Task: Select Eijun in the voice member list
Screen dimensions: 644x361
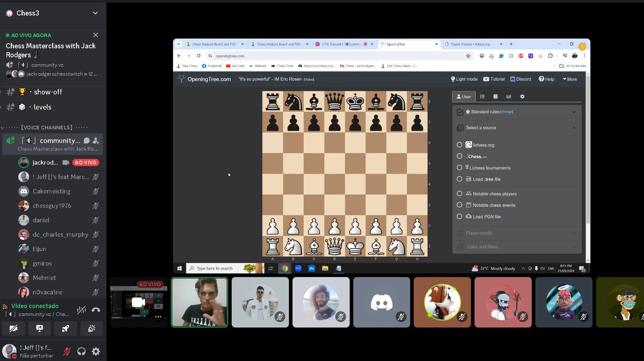Action: coord(59,249)
